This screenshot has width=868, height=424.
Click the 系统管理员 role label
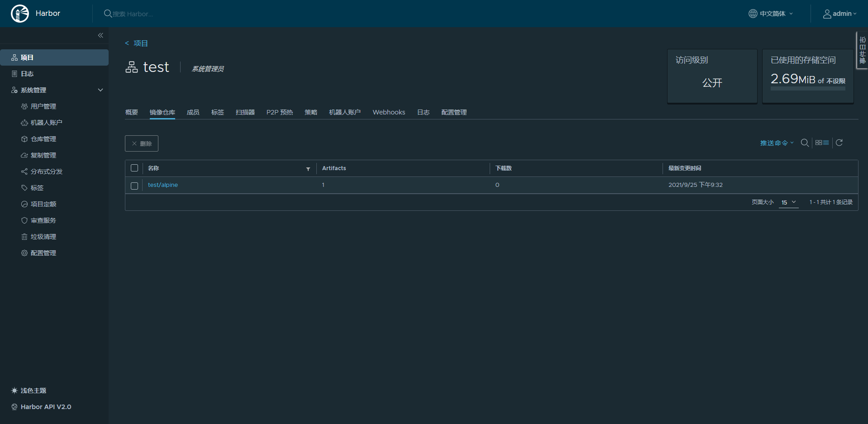[208, 69]
